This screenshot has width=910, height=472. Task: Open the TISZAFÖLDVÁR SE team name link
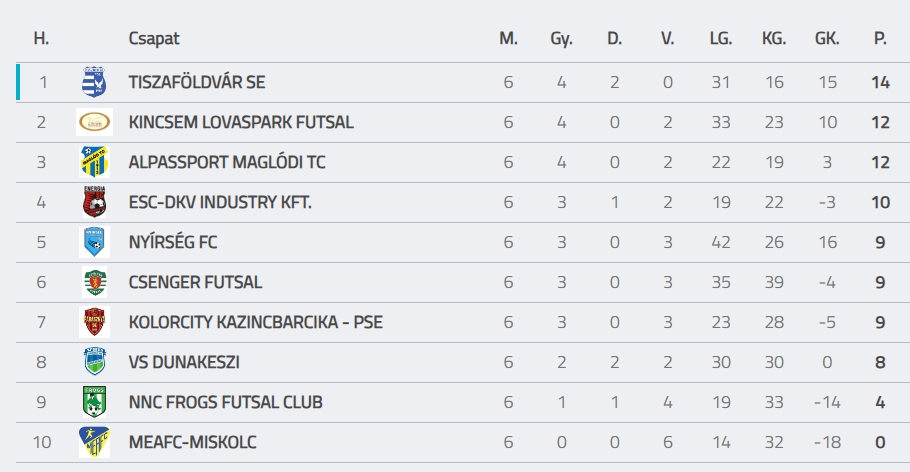coord(197,82)
